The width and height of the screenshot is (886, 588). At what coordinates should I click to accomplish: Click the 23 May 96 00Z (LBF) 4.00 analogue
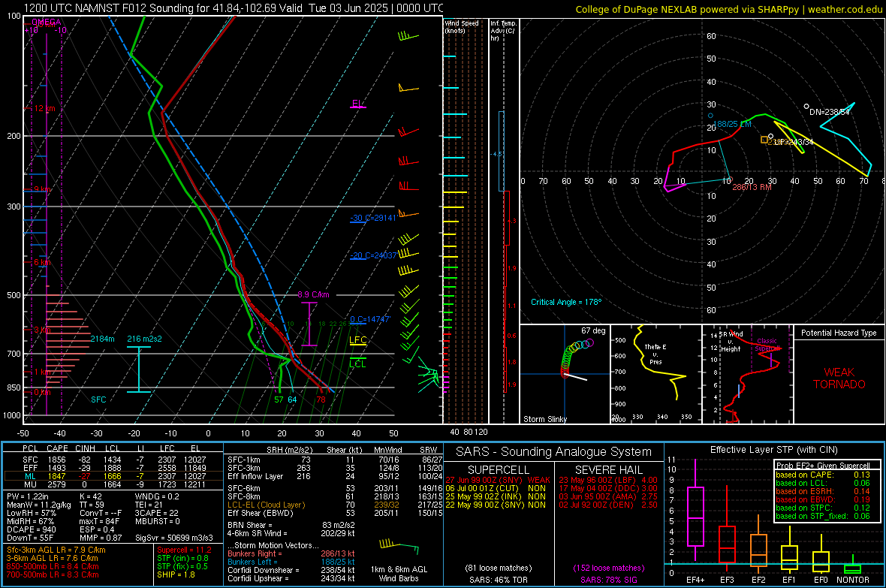(x=608, y=480)
